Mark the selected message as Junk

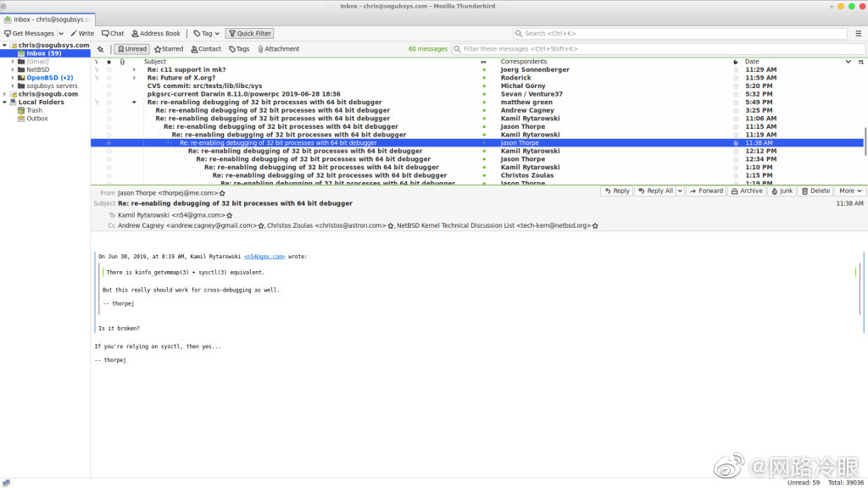pyautogui.click(x=782, y=191)
